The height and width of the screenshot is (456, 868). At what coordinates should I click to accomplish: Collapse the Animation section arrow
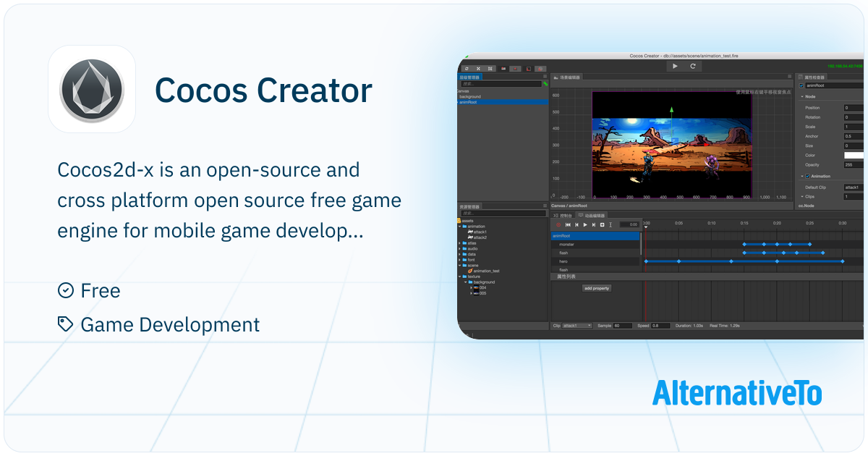(801, 176)
